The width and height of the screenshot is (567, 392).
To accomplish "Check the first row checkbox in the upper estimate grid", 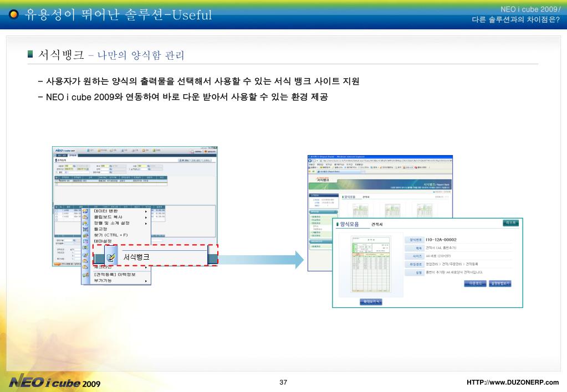I will coord(57,181).
